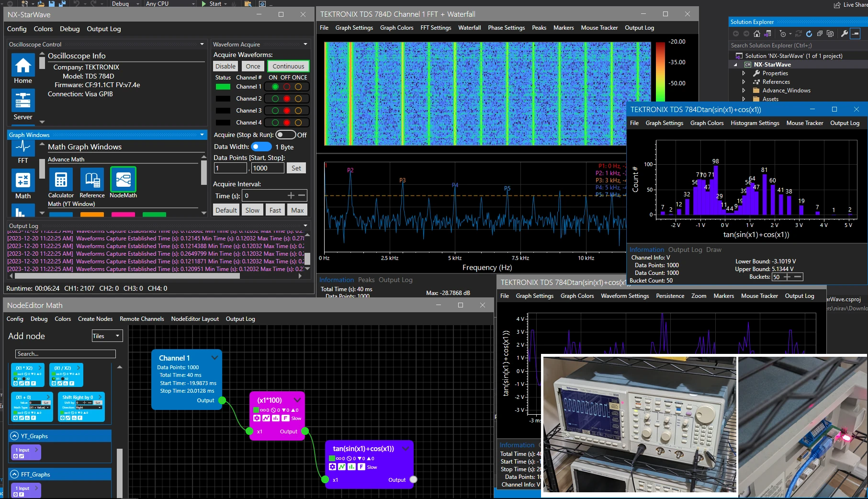The image size is (868, 499).
Task: Toggle the Data Width byte switch
Action: [x=261, y=147]
